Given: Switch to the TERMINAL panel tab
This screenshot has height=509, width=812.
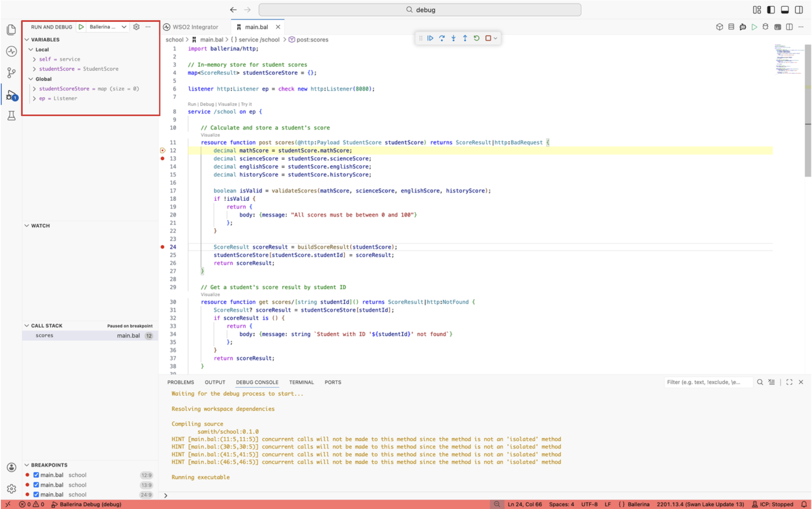Looking at the screenshot, I should pyautogui.click(x=301, y=382).
